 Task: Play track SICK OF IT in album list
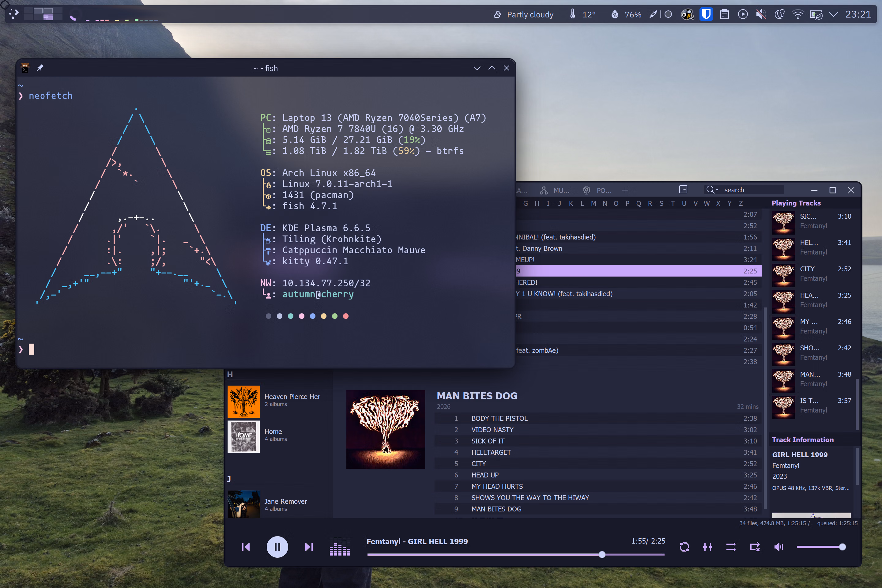tap(598, 441)
